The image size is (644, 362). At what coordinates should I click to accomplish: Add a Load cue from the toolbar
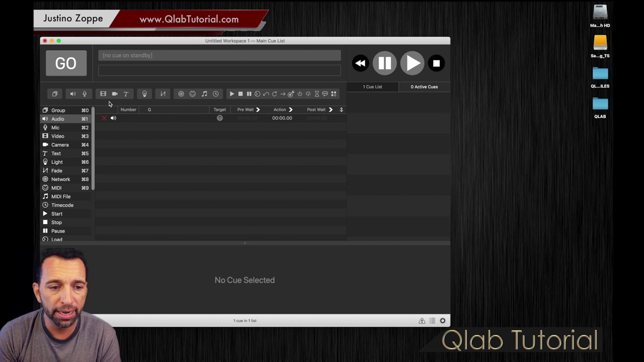coord(258,94)
